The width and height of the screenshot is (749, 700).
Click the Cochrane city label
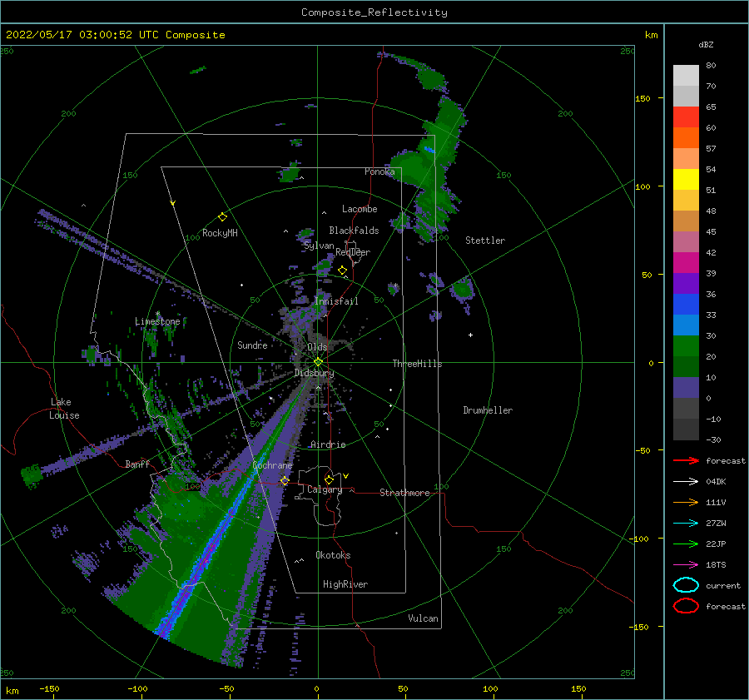click(x=272, y=465)
